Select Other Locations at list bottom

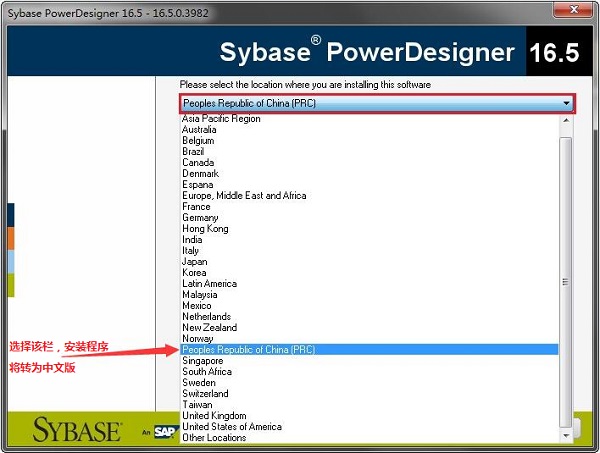pyautogui.click(x=213, y=438)
